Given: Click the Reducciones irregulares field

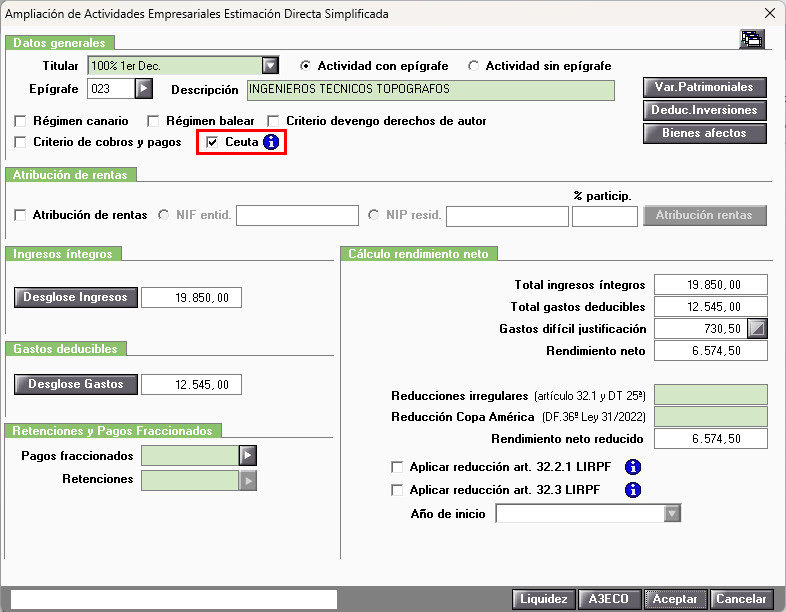Looking at the screenshot, I should (x=711, y=395).
